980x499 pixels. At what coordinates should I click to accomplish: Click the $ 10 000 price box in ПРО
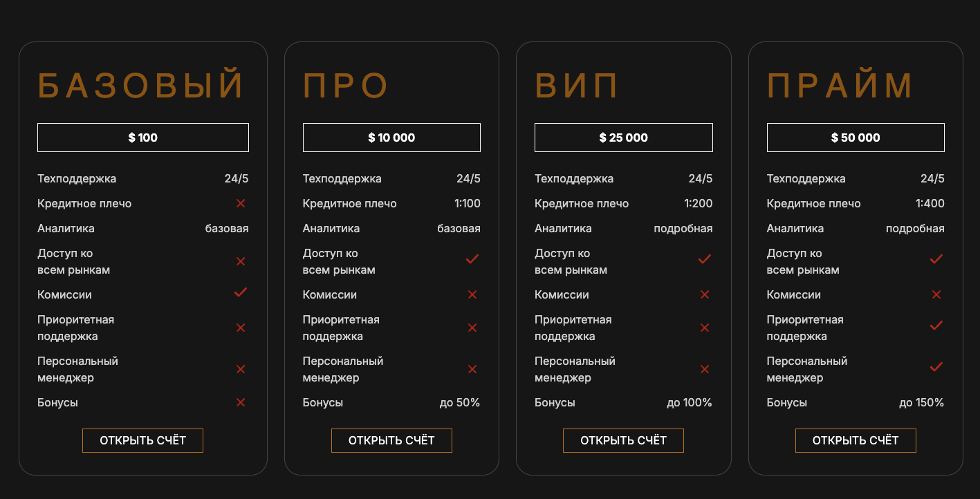[391, 137]
